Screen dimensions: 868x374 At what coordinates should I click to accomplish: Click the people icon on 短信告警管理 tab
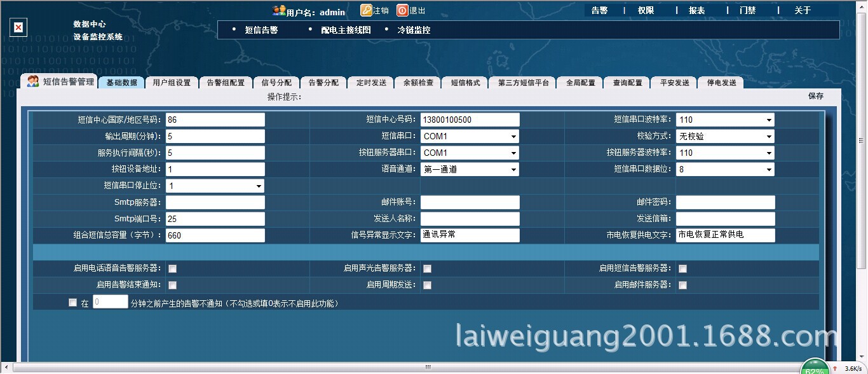coord(32,81)
